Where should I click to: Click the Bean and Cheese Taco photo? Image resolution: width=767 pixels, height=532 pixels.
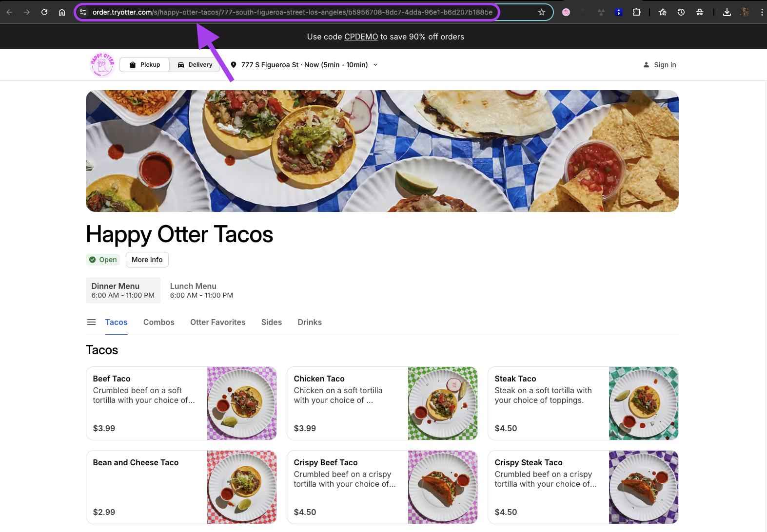(x=242, y=487)
